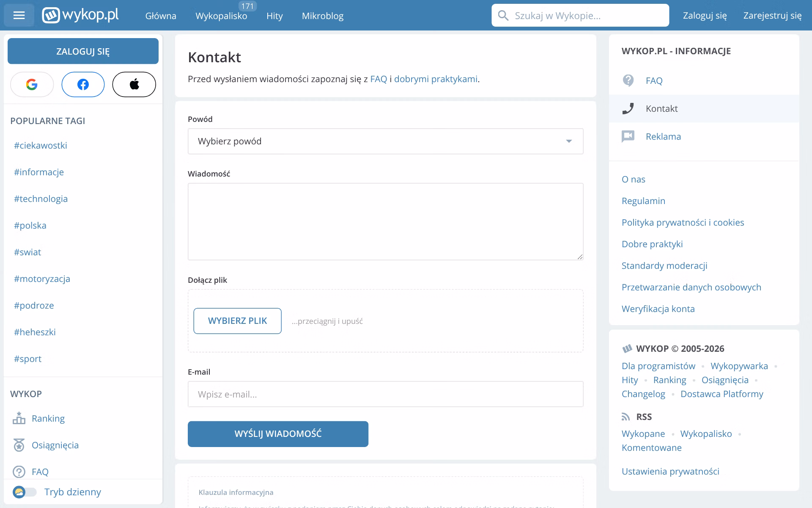Sign in with Facebook icon

[83, 84]
